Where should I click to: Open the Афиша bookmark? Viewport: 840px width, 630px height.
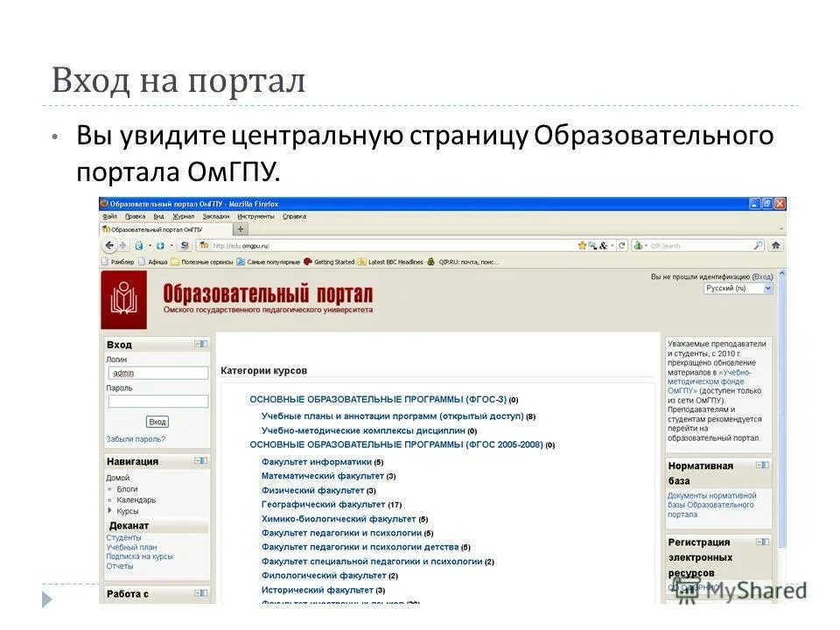click(152, 262)
